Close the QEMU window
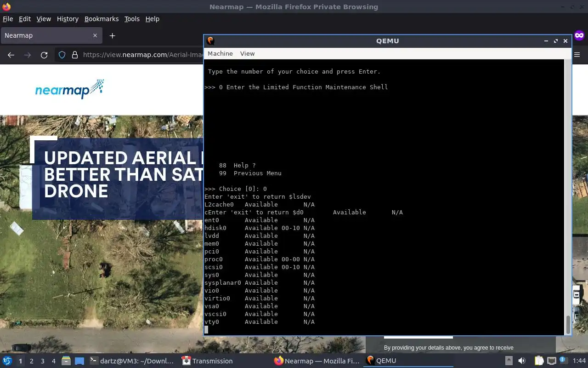 (x=565, y=41)
